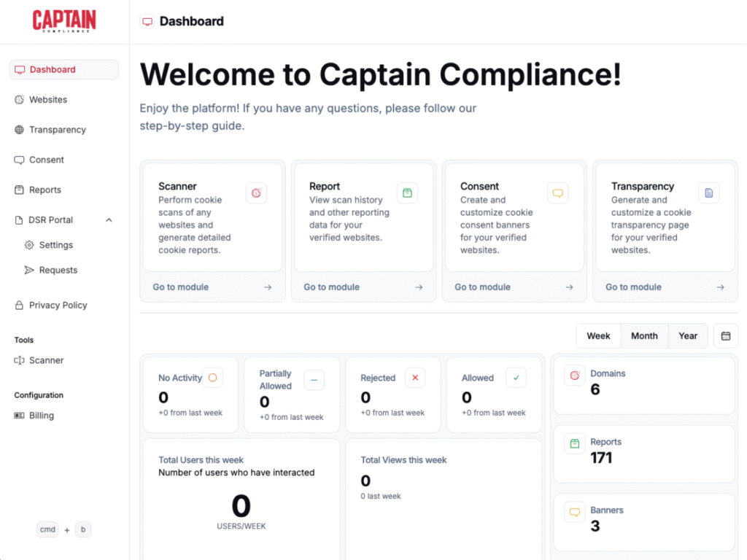The width and height of the screenshot is (747, 560).
Task: Click the Consent card arrow
Action: click(569, 287)
